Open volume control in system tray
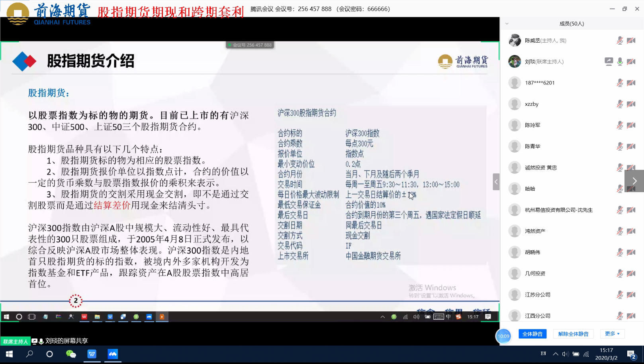The width and height of the screenshot is (644, 364). 565,354
